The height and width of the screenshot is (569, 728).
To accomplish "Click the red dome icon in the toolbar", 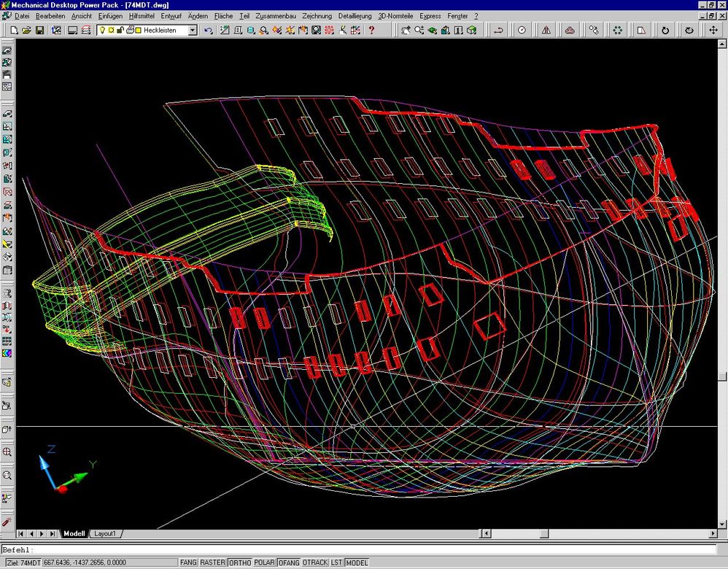I will [570, 30].
